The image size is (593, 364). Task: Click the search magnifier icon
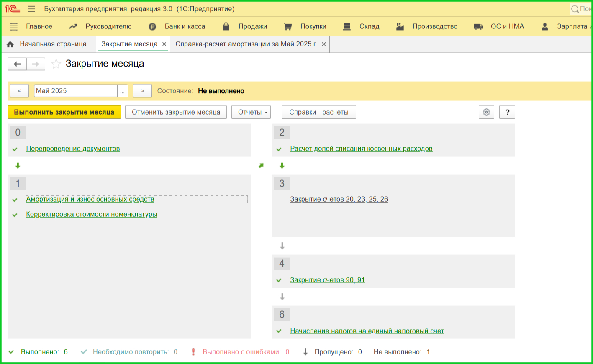coord(575,9)
